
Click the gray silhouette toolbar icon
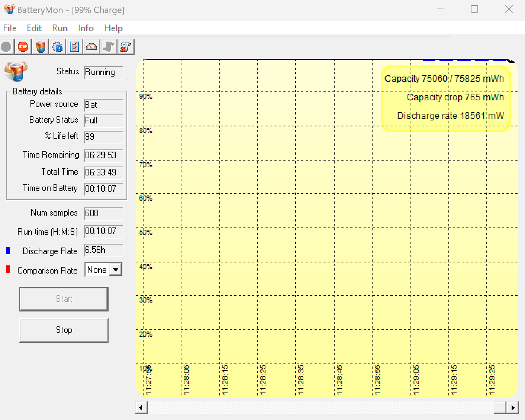click(109, 47)
